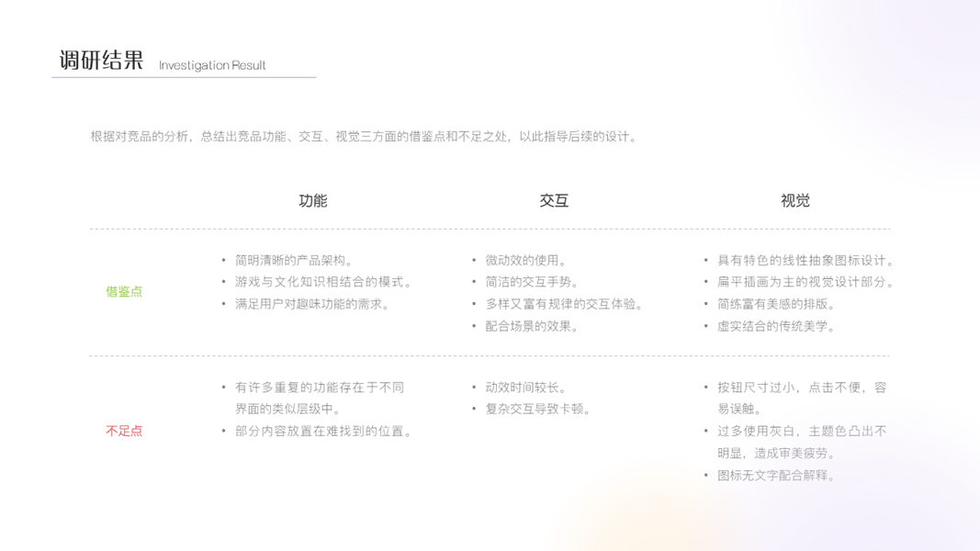The width and height of the screenshot is (980, 551).
Task: Click the green row label "借鉴点"
Action: click(124, 292)
